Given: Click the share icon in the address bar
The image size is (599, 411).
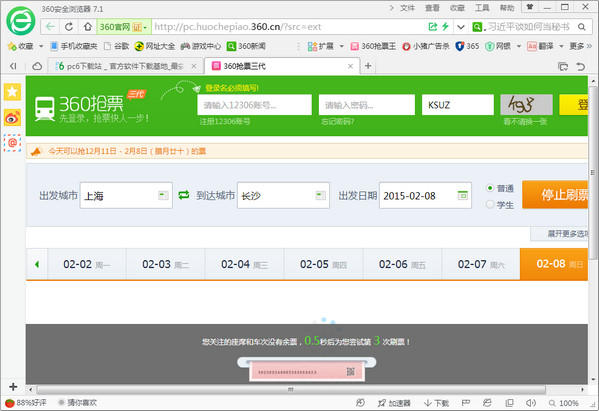Looking at the screenshot, I should tap(433, 27).
